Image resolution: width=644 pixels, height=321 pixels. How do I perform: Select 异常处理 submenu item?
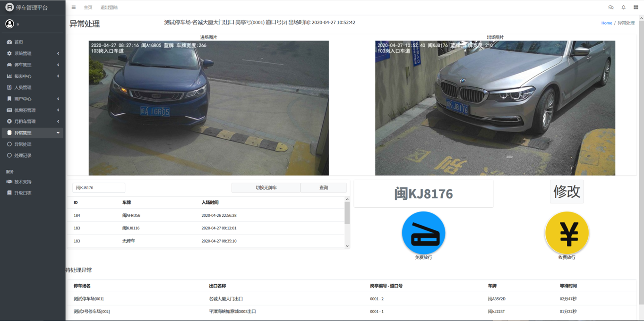23,144
